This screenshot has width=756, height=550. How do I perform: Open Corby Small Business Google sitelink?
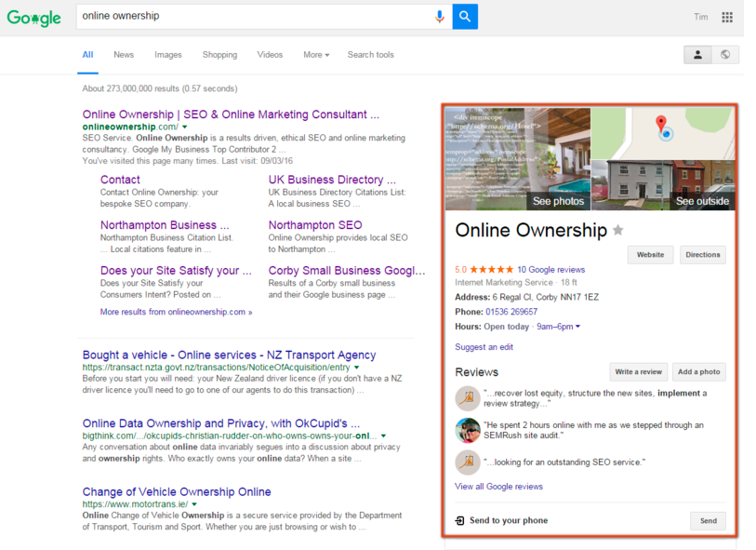pyautogui.click(x=347, y=271)
